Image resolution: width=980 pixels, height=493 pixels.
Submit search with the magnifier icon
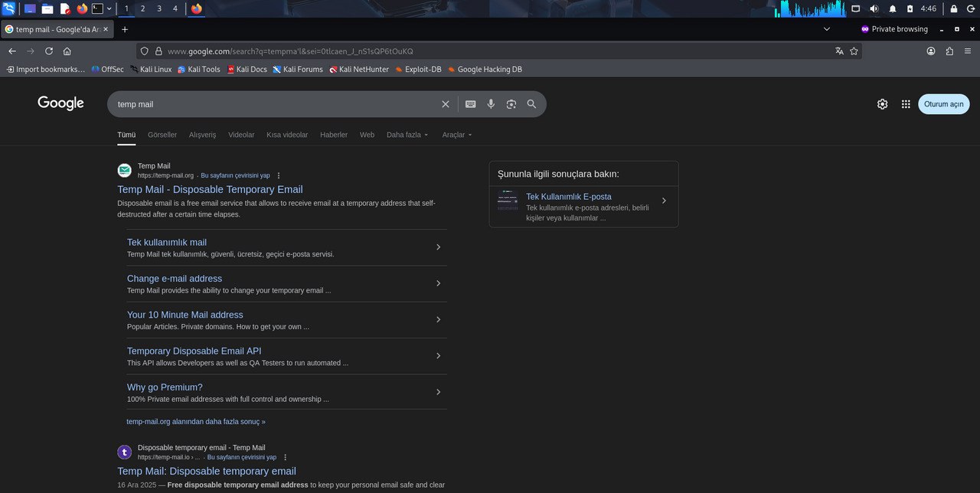click(531, 104)
